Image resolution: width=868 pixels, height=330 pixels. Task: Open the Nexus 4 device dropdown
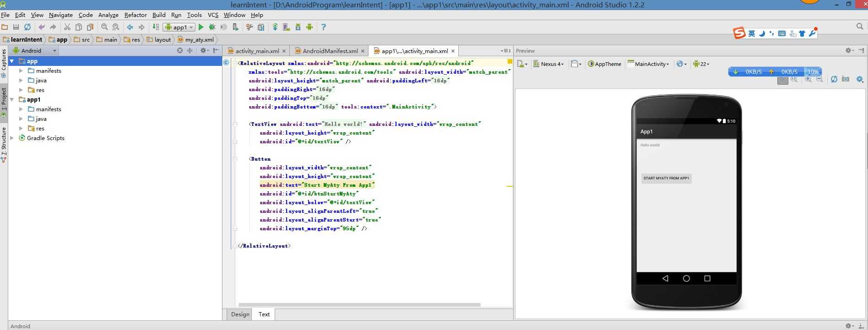(x=548, y=64)
